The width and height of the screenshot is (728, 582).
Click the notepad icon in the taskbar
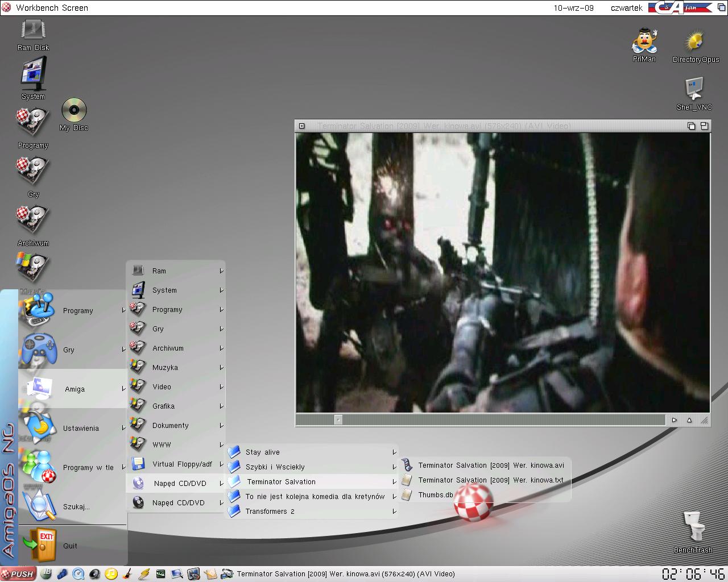click(210, 574)
